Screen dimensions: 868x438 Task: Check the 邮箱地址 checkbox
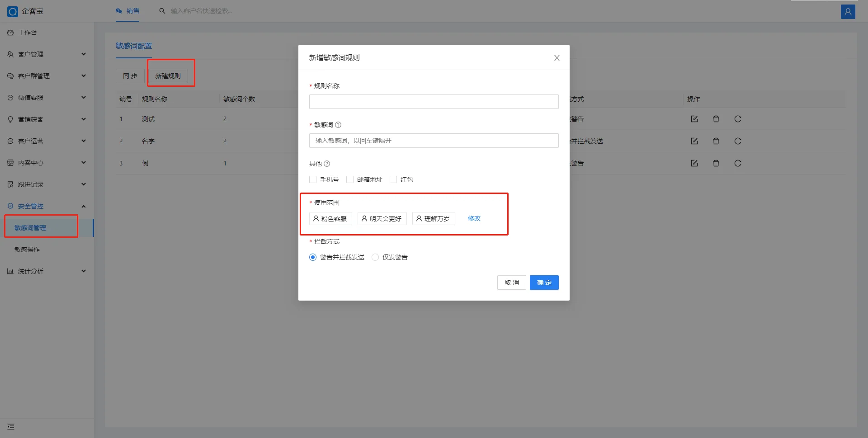point(350,179)
